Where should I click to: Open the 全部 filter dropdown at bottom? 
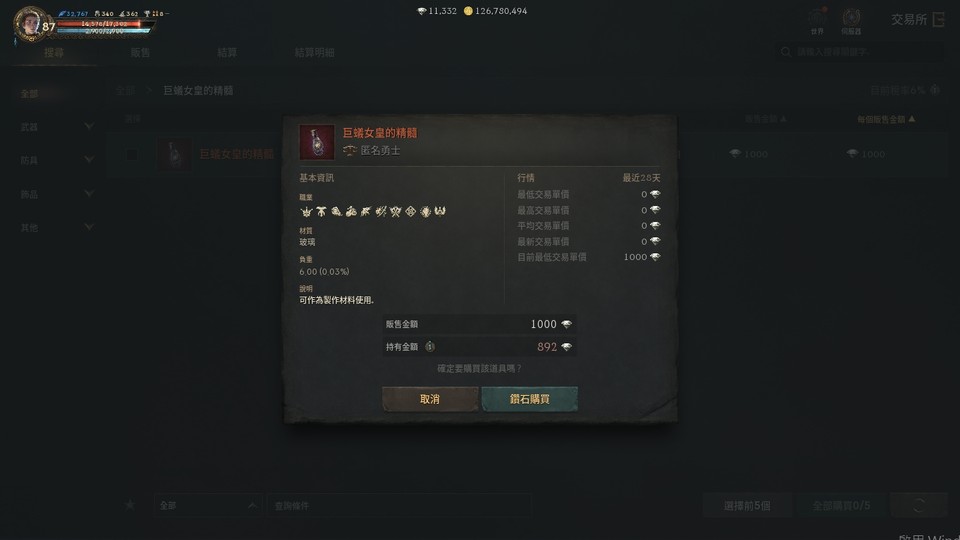click(208, 505)
